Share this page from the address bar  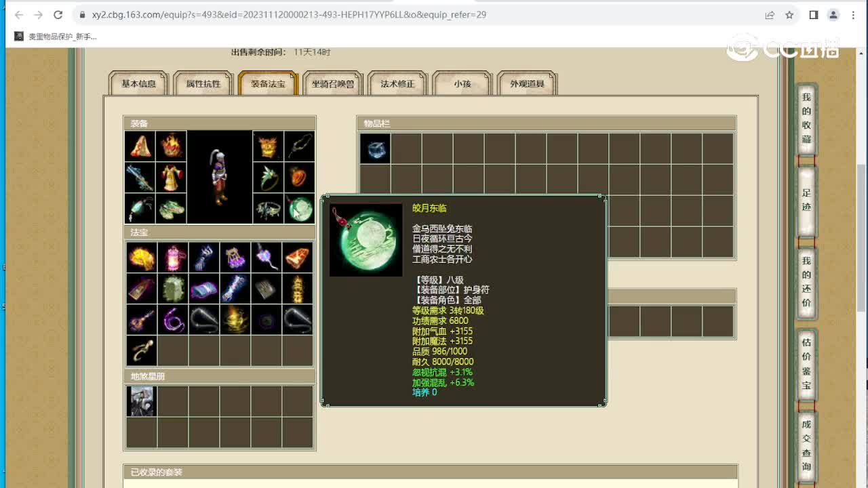coord(770,14)
